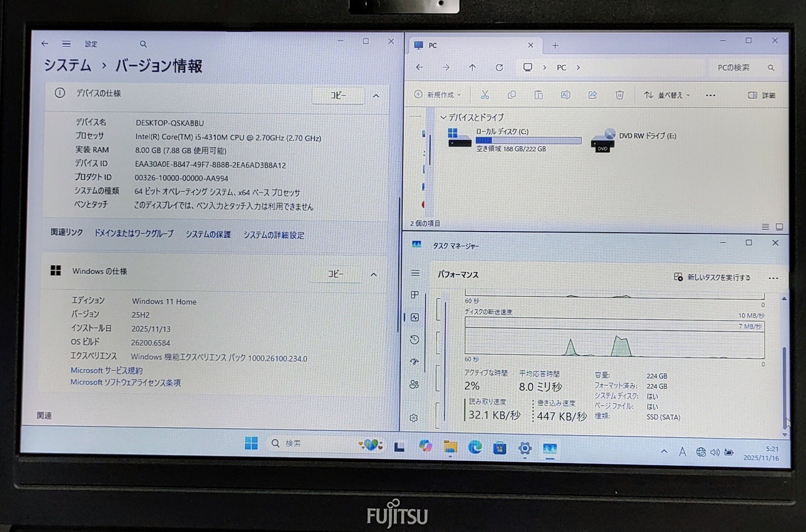Click the Explorer delete trash icon
Viewport: 806px width, 532px height.
click(x=620, y=95)
